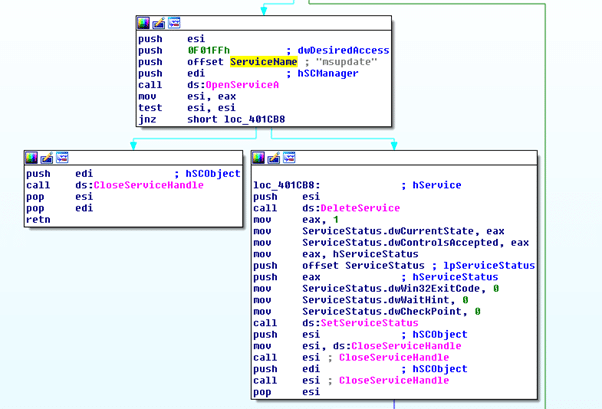Click the node color icon on the loc_401CB8 block

pos(259,158)
